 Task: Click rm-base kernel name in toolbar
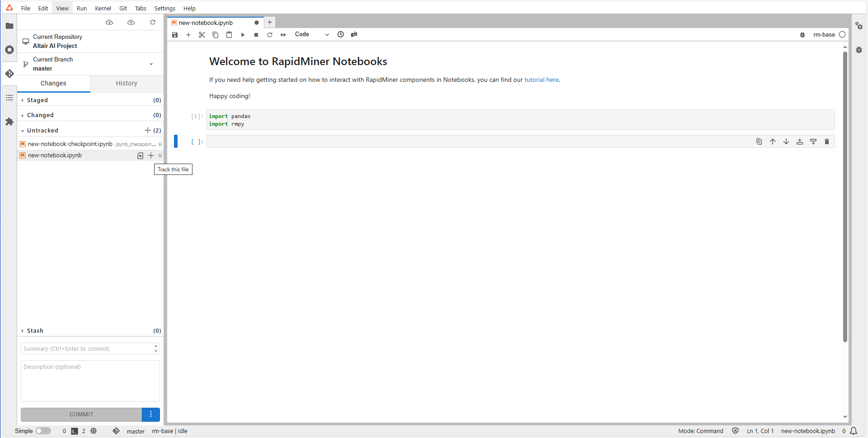(x=824, y=34)
